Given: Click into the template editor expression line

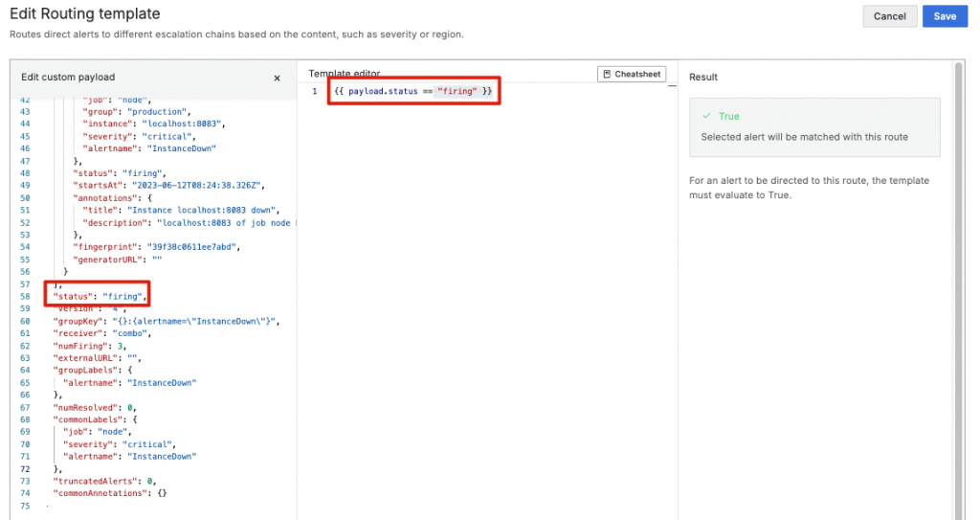Looking at the screenshot, I should (x=413, y=91).
